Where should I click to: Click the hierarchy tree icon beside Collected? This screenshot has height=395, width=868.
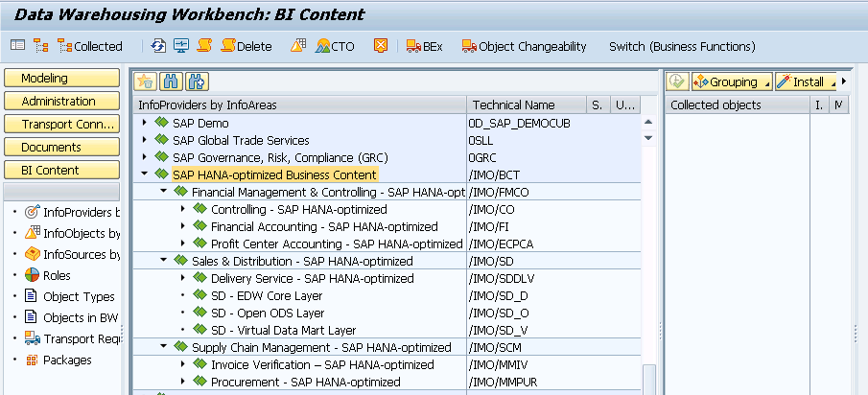pos(41,45)
